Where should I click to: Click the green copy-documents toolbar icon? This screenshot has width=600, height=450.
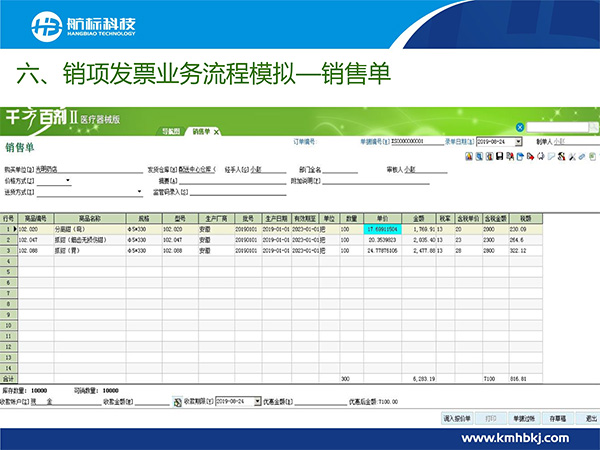pyautogui.click(x=592, y=157)
